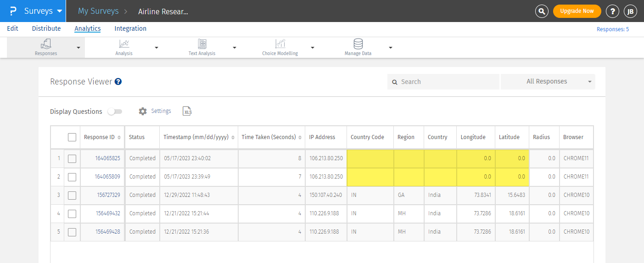Switch to the Distribute tab
644x263 pixels.
point(46,28)
